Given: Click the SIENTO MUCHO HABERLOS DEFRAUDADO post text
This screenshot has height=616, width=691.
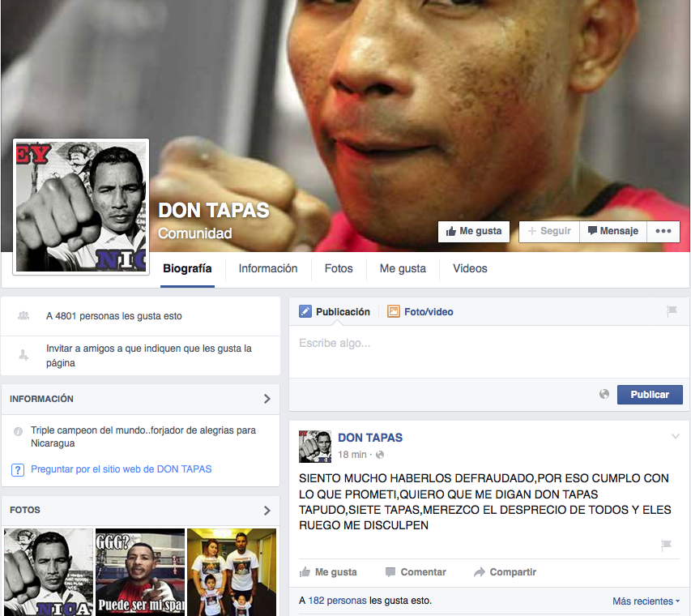Looking at the screenshot, I should coord(484,502).
